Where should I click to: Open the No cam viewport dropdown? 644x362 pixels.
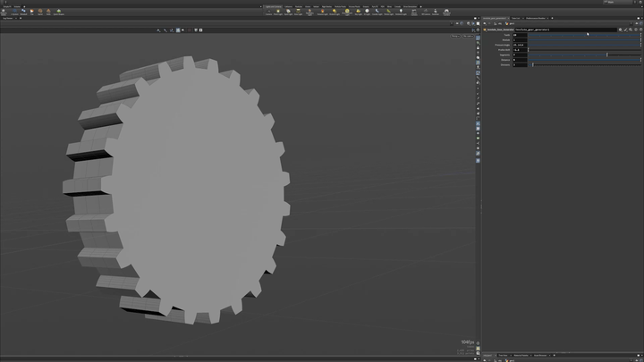coord(468,36)
